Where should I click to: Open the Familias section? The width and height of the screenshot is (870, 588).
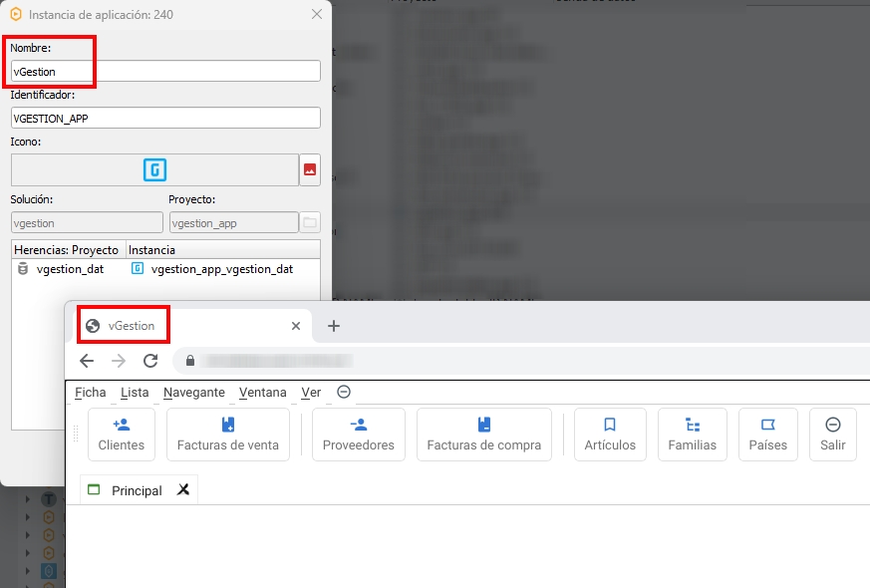point(692,435)
